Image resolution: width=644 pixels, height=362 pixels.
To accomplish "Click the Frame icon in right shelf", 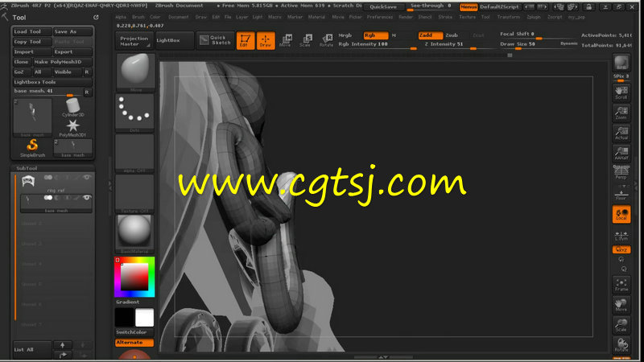I will 621,285.
